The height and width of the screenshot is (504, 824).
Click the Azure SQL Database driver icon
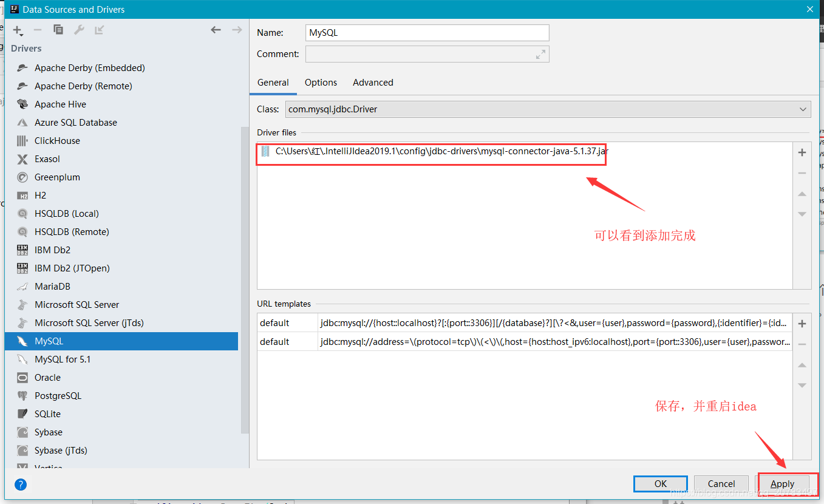point(22,123)
